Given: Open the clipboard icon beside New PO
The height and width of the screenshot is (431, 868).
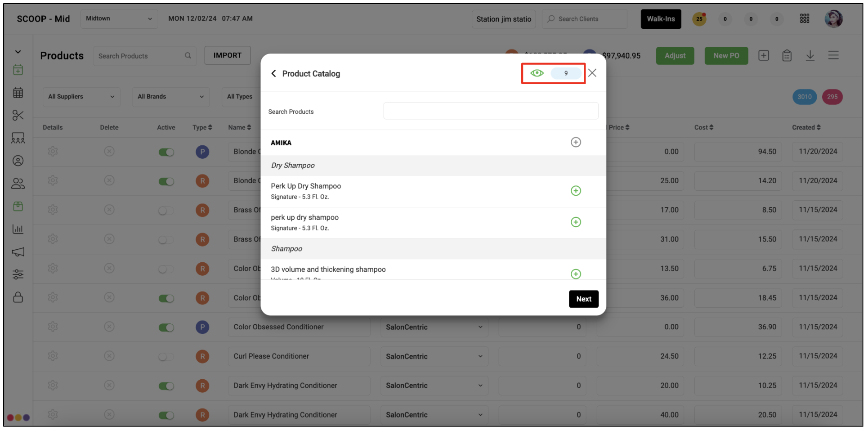Looking at the screenshot, I should tap(787, 55).
